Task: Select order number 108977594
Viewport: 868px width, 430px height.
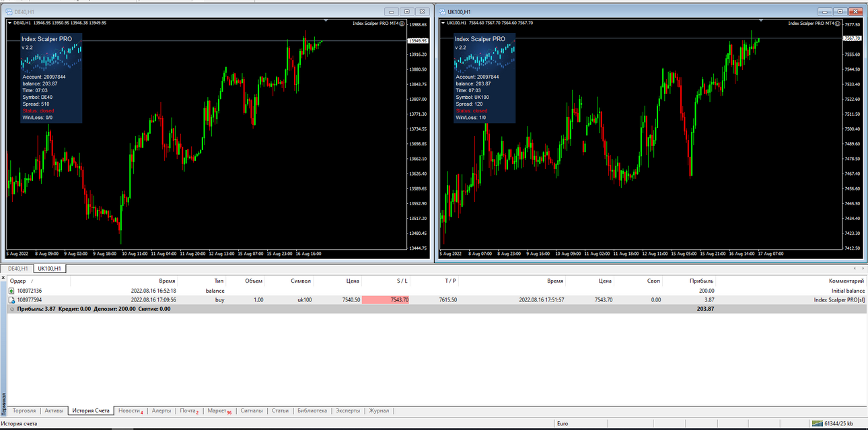Action: pos(30,300)
